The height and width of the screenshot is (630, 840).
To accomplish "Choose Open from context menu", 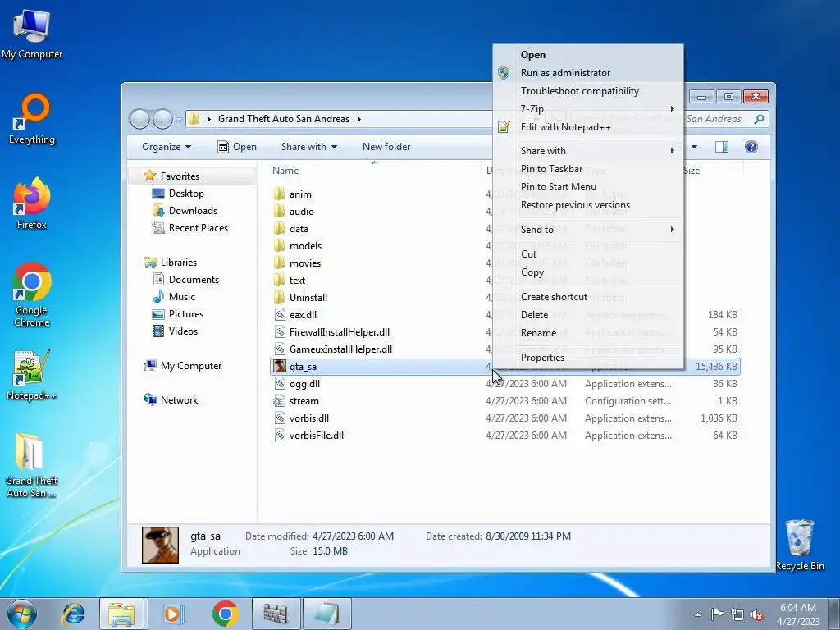I will click(x=588, y=55).
